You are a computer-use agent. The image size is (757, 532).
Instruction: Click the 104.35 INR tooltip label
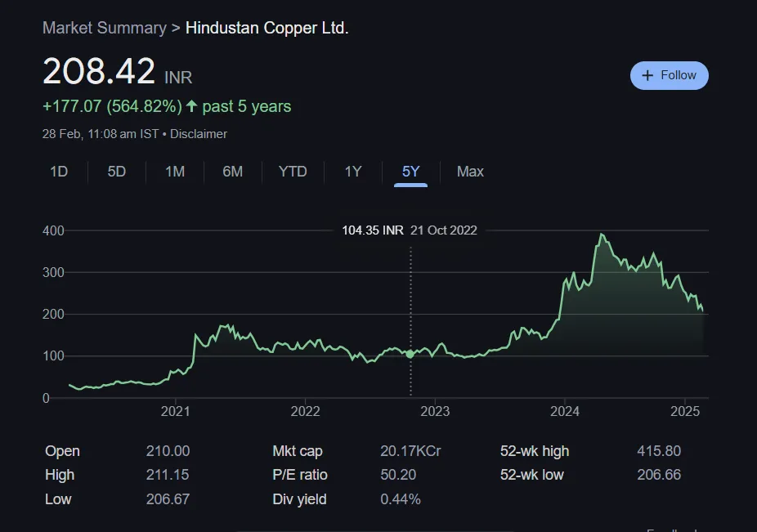373,230
